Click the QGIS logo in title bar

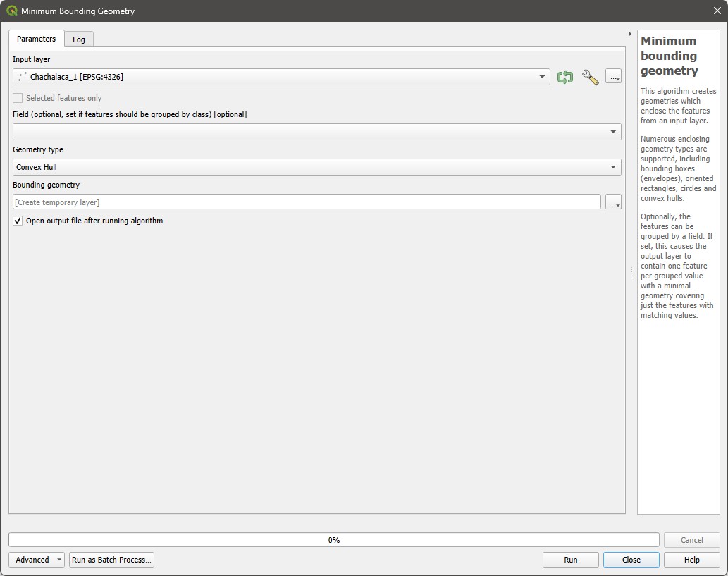(x=11, y=11)
